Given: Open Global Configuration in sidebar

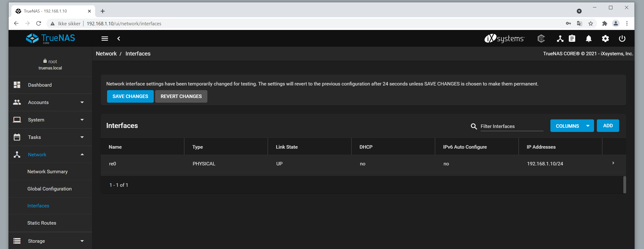Looking at the screenshot, I should 49,189.
